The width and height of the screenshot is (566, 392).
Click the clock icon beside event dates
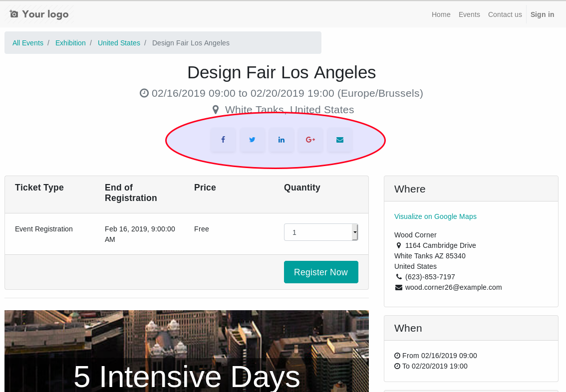pos(144,93)
